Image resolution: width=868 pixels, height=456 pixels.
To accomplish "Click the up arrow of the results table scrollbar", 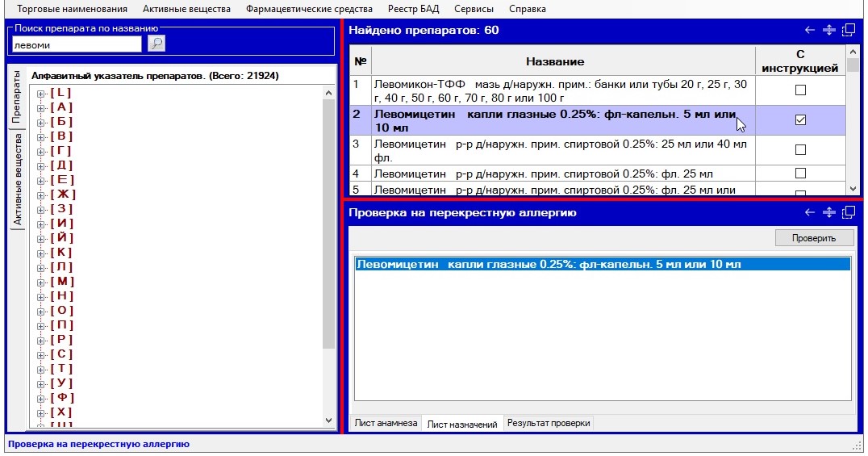I will (853, 52).
